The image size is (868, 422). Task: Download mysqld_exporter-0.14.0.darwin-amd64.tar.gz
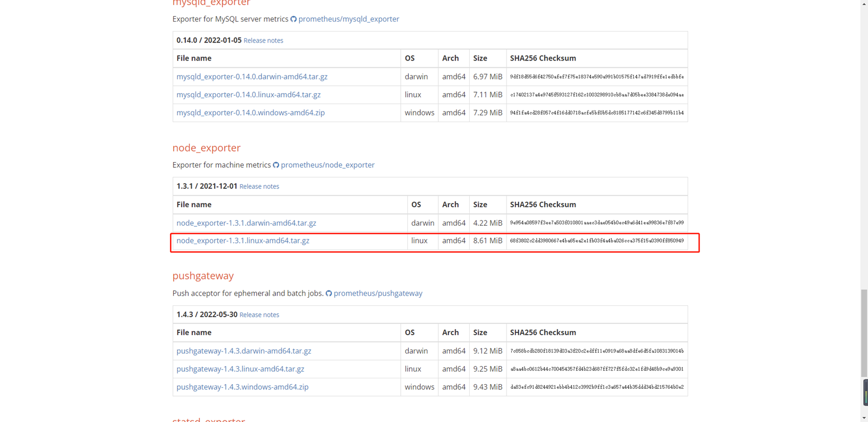pos(252,76)
